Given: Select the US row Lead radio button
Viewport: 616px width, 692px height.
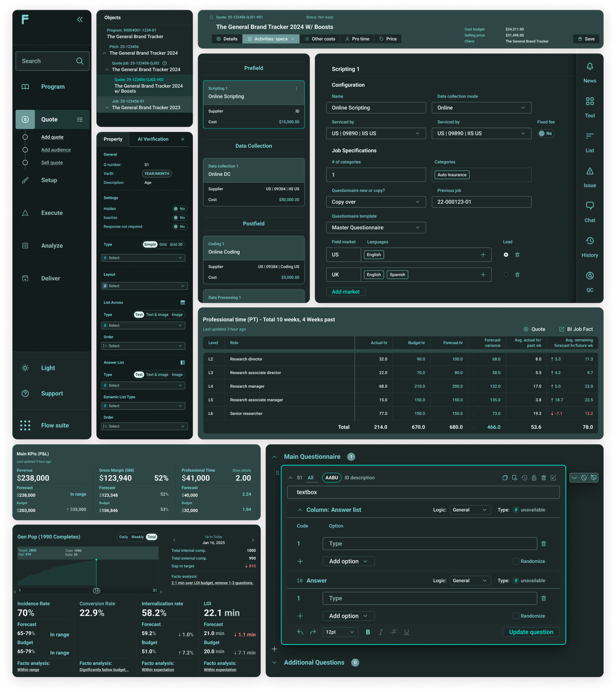Looking at the screenshot, I should point(506,255).
